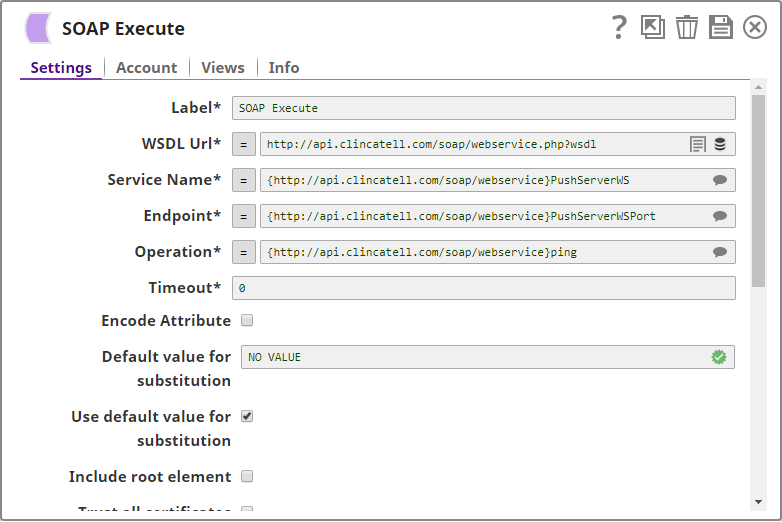Switch to the Account tab
This screenshot has width=782, height=522.
[146, 67]
